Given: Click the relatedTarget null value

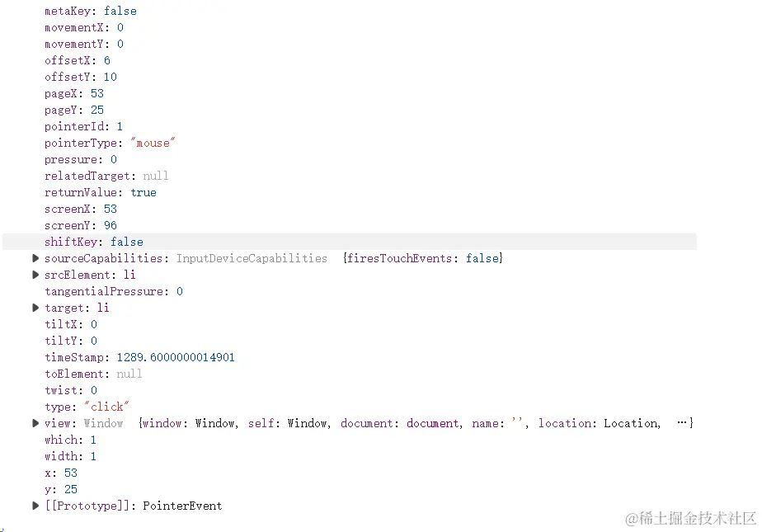Looking at the screenshot, I should click(x=155, y=176).
